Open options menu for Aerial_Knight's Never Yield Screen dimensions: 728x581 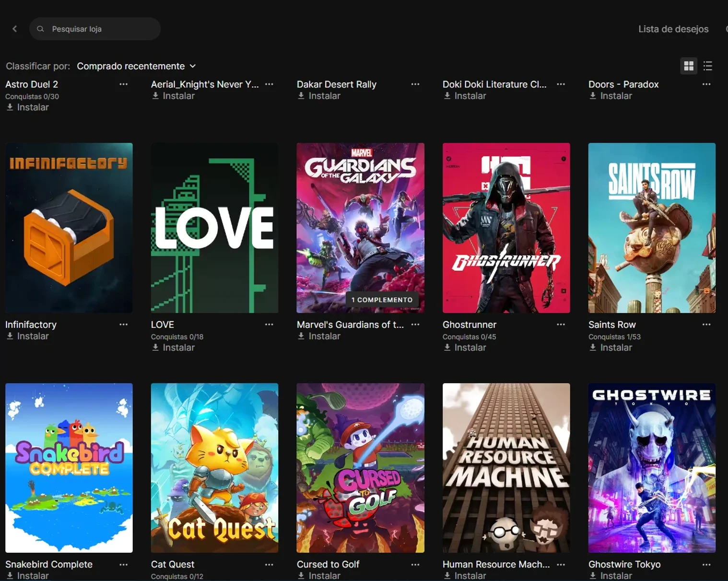pos(270,84)
